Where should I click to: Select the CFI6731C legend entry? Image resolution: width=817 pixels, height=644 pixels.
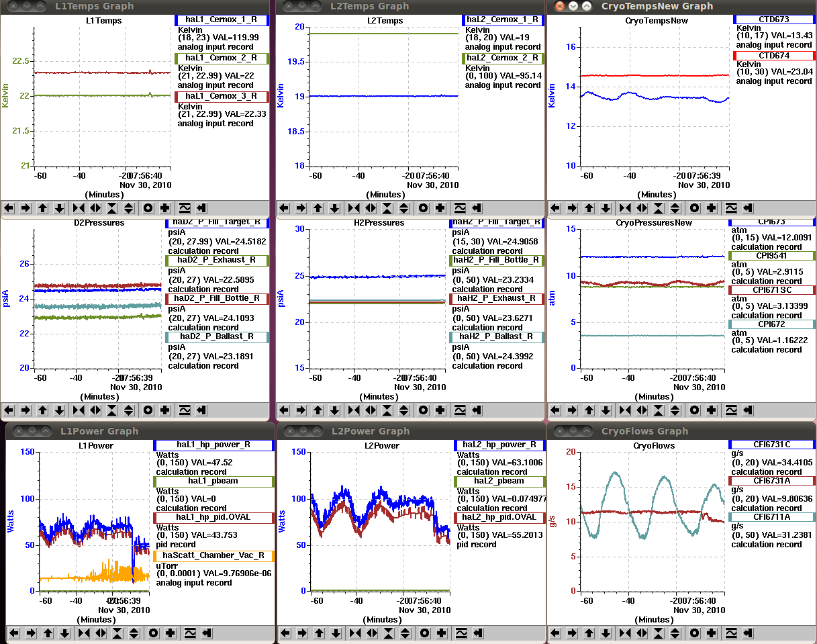click(x=772, y=445)
